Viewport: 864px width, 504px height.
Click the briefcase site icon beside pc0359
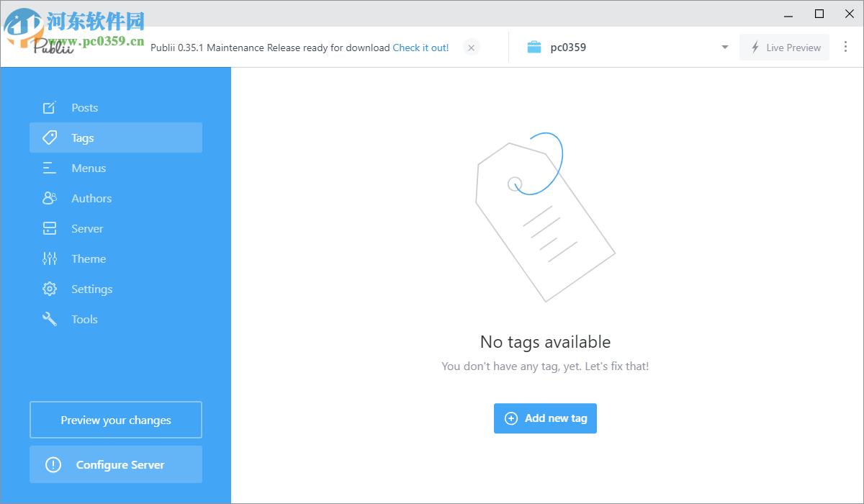click(534, 48)
